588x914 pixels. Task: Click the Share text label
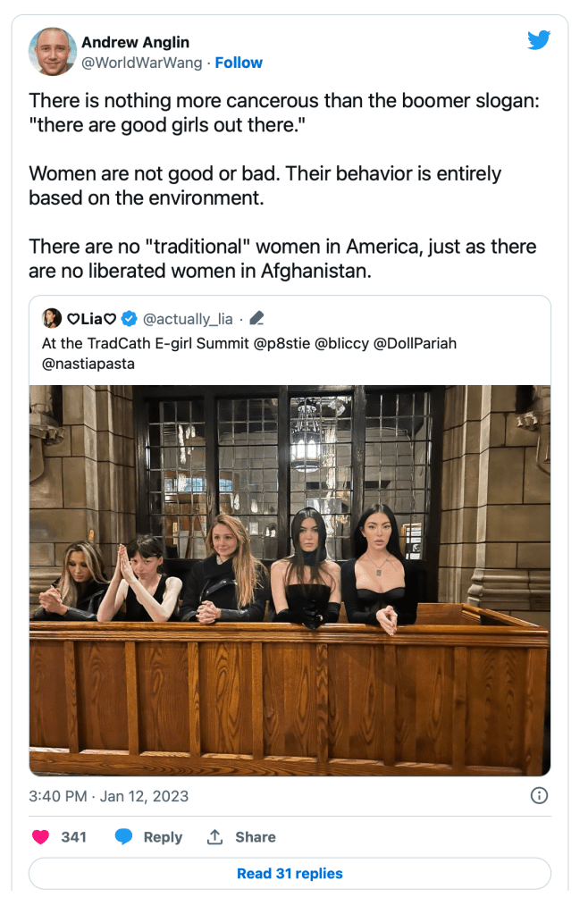point(256,837)
